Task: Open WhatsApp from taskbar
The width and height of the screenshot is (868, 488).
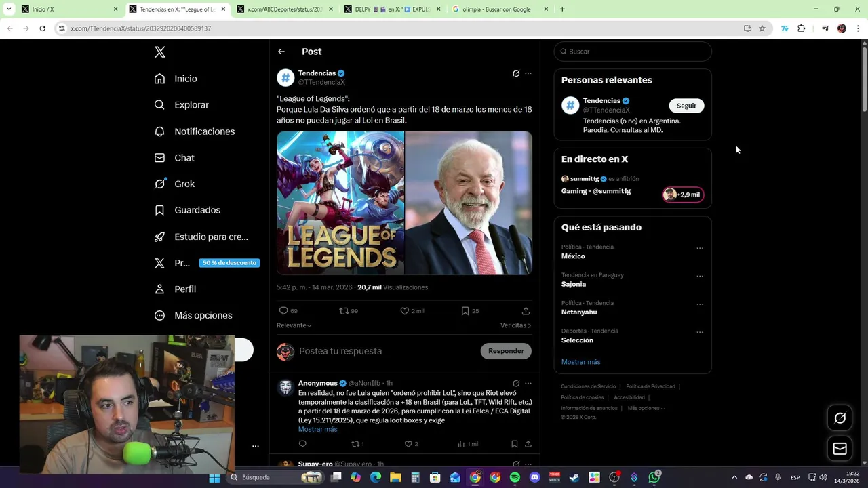Action: 654,477
